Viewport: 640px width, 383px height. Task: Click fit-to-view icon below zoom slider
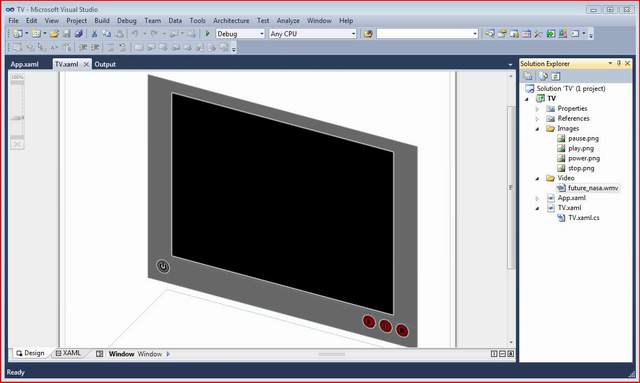pos(17,144)
